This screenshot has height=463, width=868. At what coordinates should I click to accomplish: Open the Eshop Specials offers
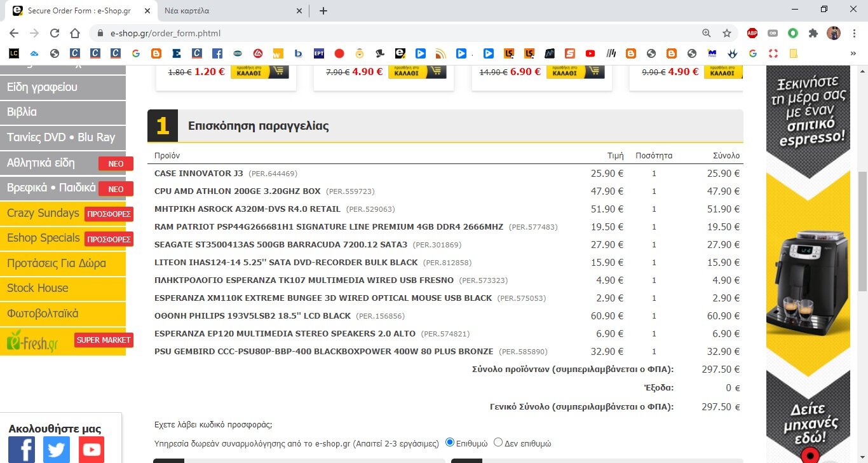(x=63, y=238)
